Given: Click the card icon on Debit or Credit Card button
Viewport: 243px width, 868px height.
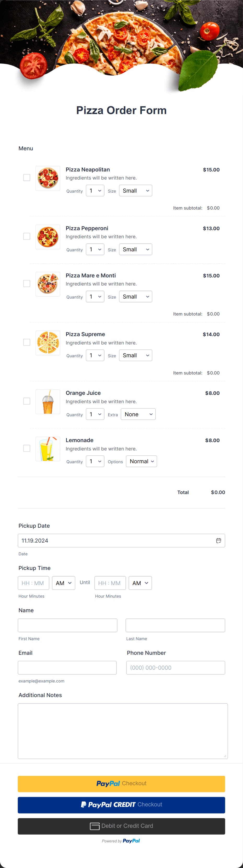Looking at the screenshot, I should (x=95, y=826).
